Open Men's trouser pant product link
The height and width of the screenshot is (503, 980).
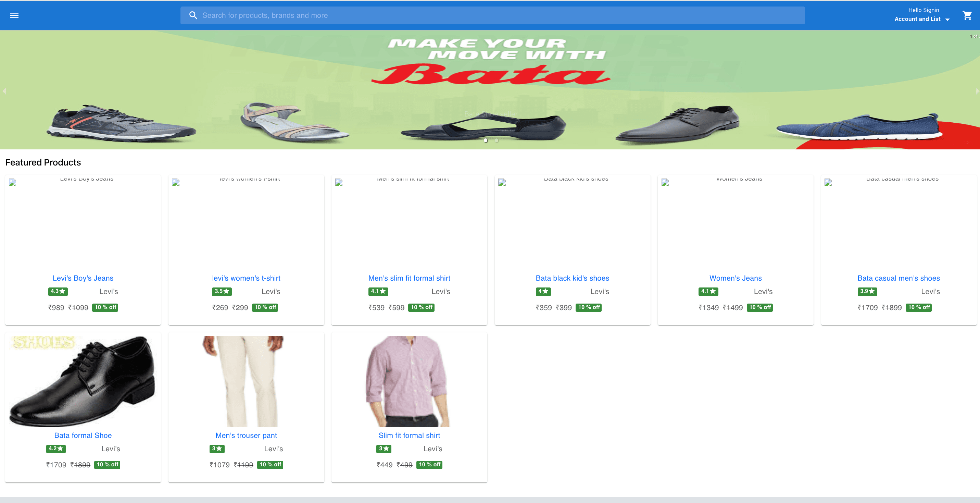pyautogui.click(x=246, y=435)
